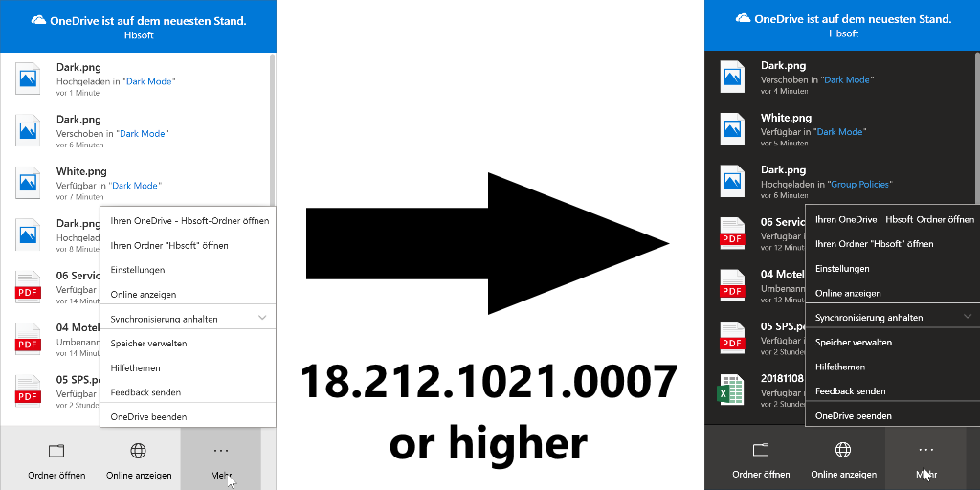Open "Dark Mode" link under White.png in light panel
This screenshot has height=490, width=980.
pos(135,185)
